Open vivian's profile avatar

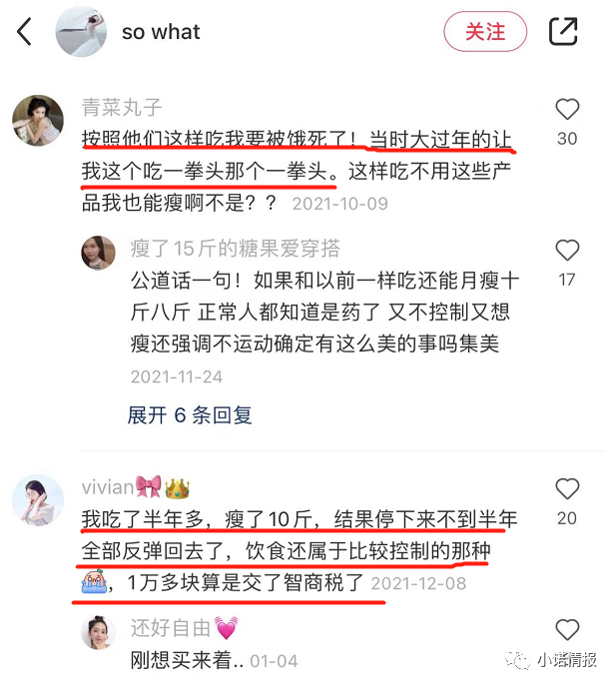(38, 500)
